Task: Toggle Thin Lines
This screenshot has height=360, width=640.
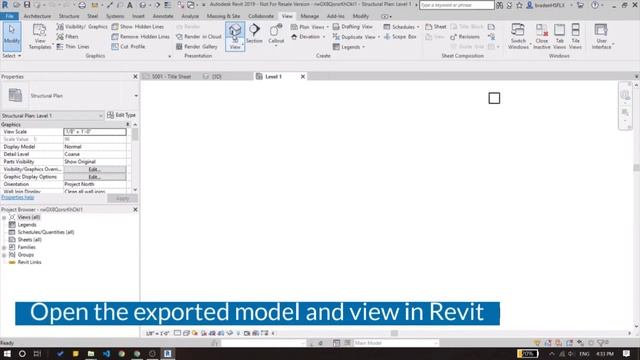Action: pyautogui.click(x=73, y=47)
